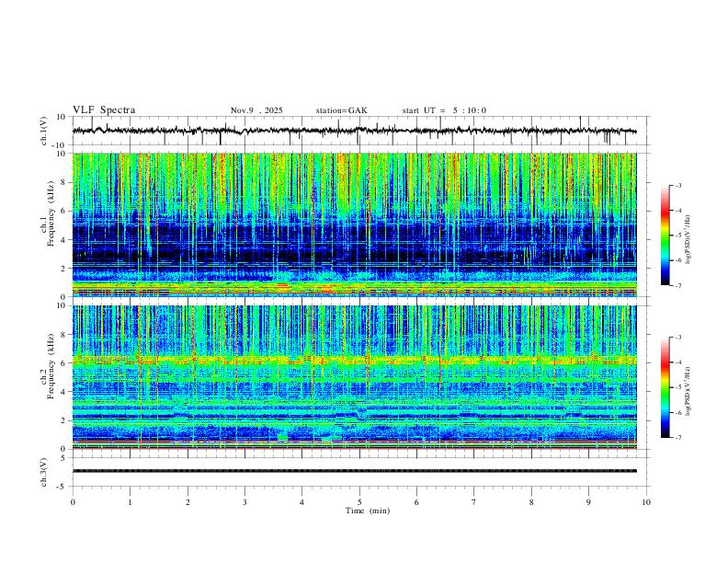The width and height of the screenshot is (728, 563).
Task: Click time axis tick label '1'
Action: 130,502
